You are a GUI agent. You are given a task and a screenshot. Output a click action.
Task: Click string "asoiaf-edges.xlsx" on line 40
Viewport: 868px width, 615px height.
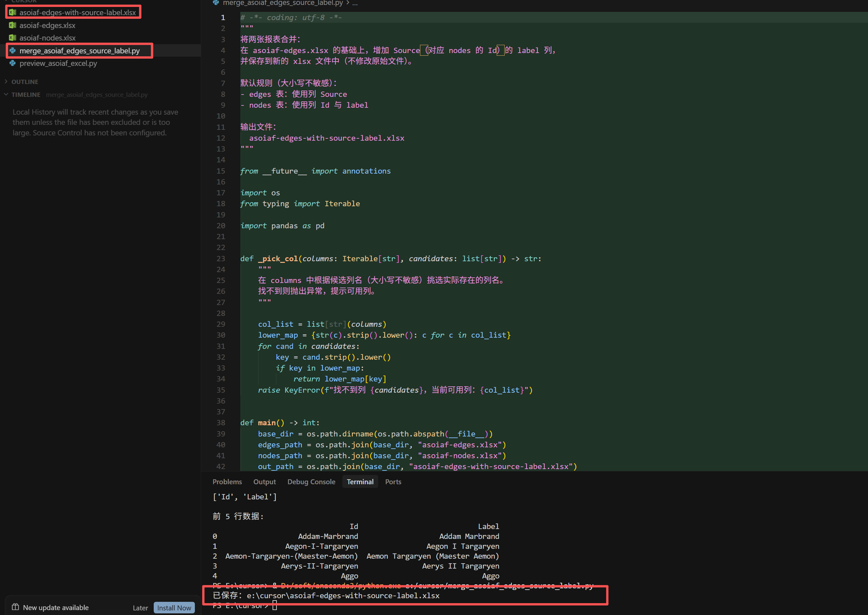point(460,445)
